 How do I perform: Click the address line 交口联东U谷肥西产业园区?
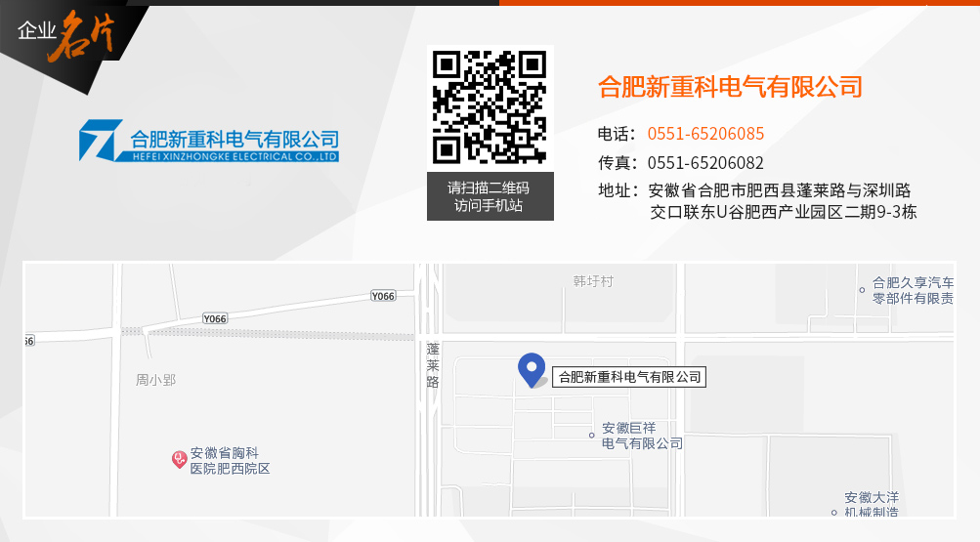tap(784, 212)
